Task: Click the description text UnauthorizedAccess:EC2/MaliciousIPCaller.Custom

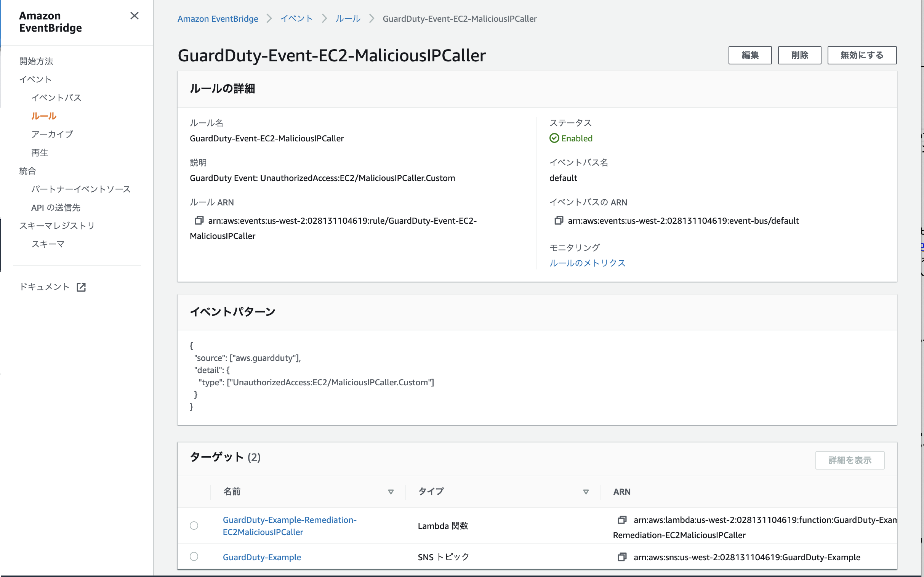Action: point(357,178)
